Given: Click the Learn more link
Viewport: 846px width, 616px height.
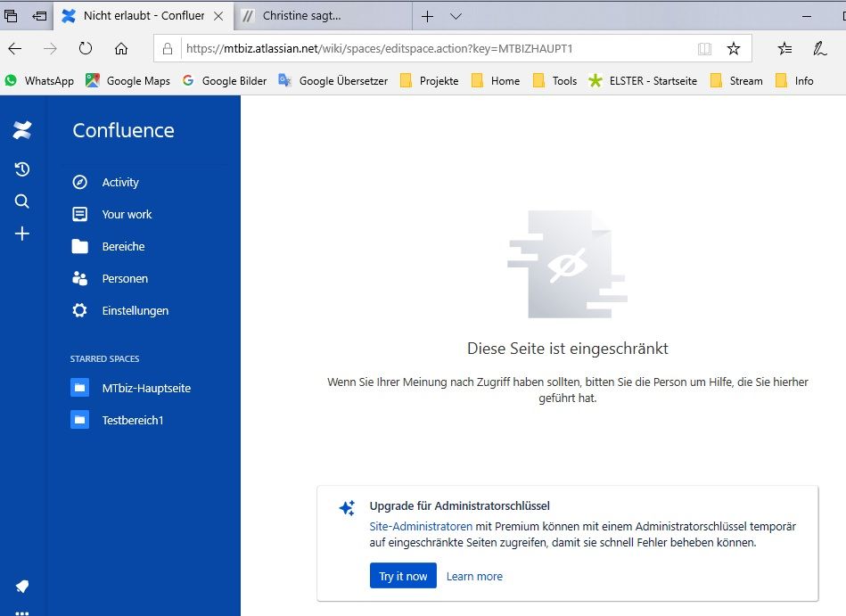Looking at the screenshot, I should coord(474,576).
